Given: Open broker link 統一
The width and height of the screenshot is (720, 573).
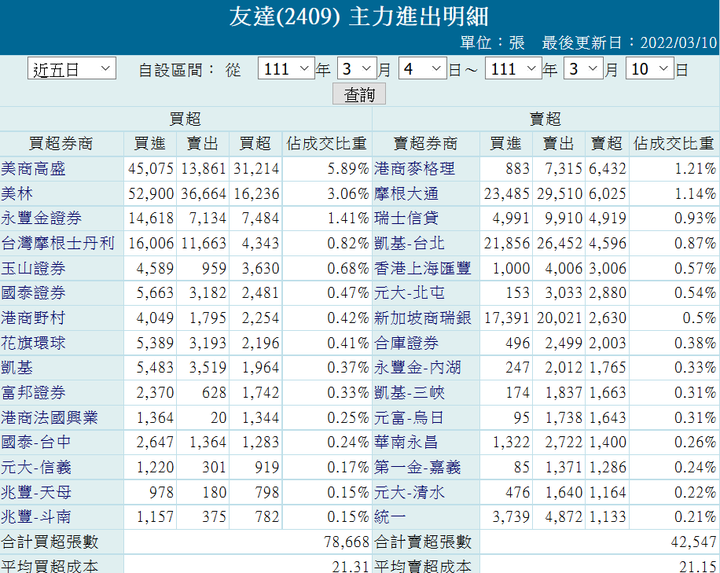Looking at the screenshot, I should (x=390, y=517).
